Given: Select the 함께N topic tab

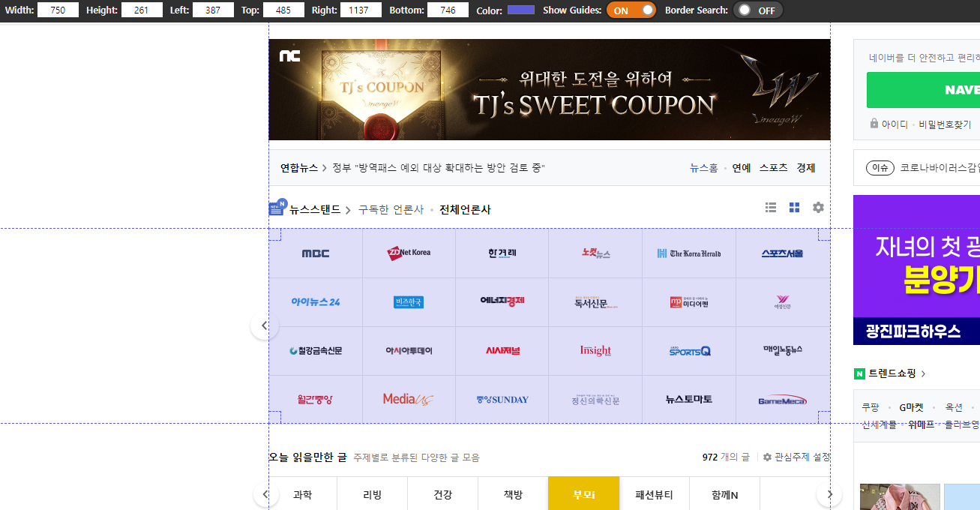Looking at the screenshot, I should click(x=725, y=494).
